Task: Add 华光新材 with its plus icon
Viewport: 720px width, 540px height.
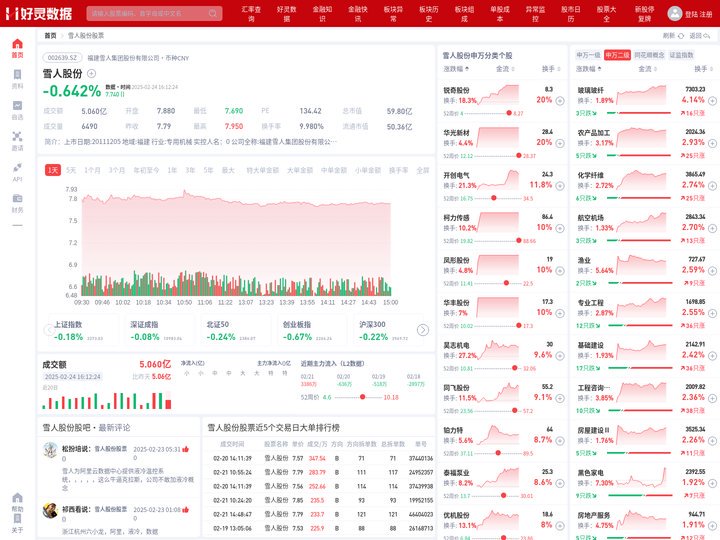Action: [x=560, y=143]
